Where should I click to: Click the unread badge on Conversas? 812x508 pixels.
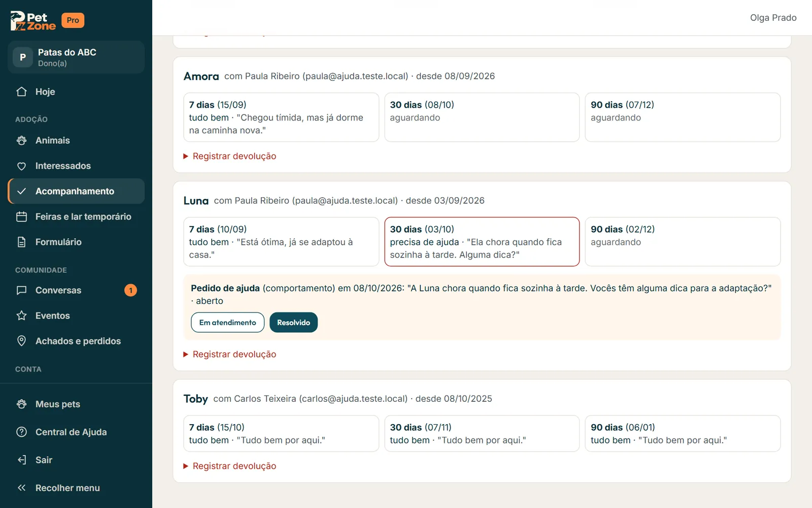(x=130, y=291)
